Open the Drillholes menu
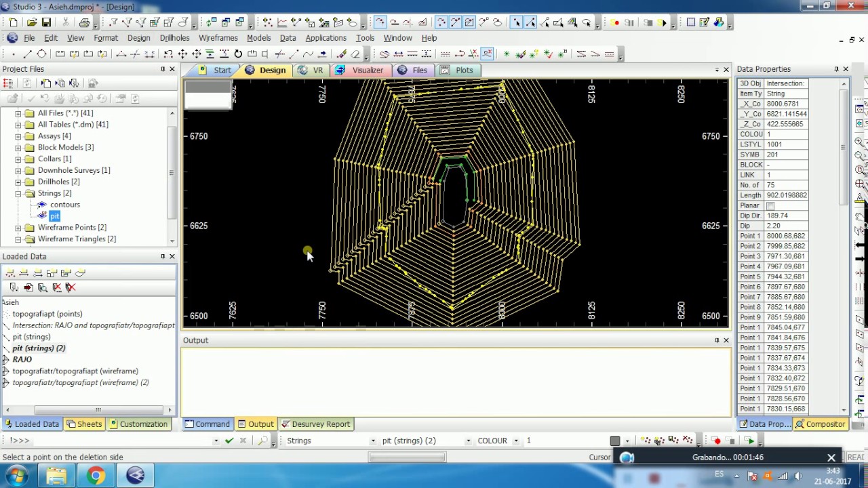 click(x=174, y=38)
